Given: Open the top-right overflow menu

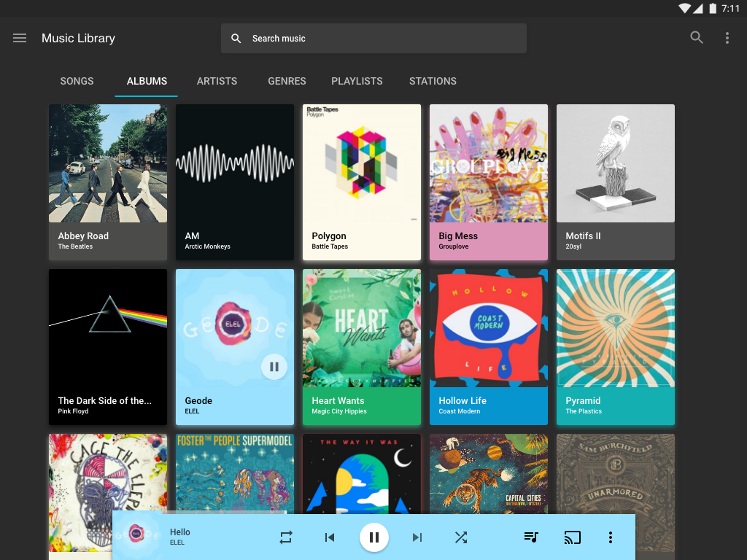Looking at the screenshot, I should click(x=727, y=38).
